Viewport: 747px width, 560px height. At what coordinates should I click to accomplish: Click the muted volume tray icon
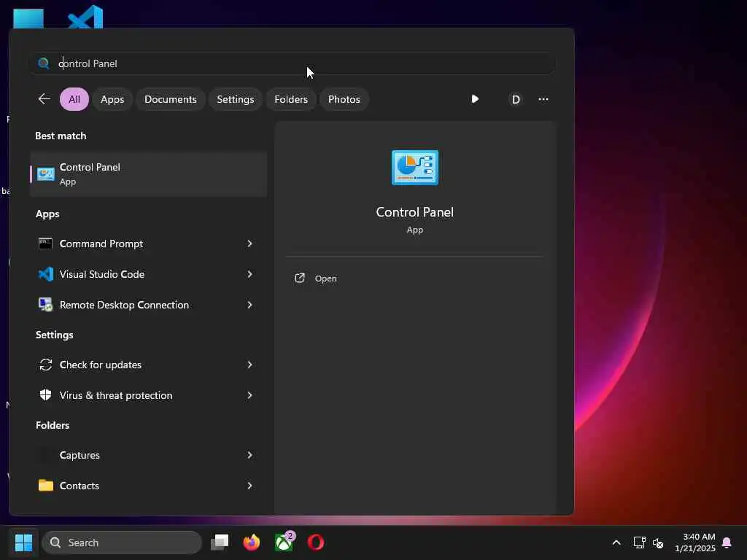[x=658, y=542]
